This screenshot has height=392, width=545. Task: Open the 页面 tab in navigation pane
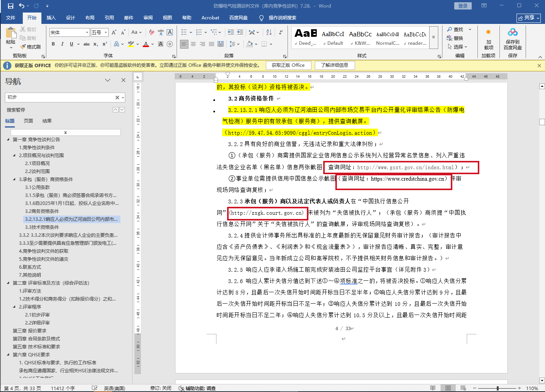coord(28,121)
